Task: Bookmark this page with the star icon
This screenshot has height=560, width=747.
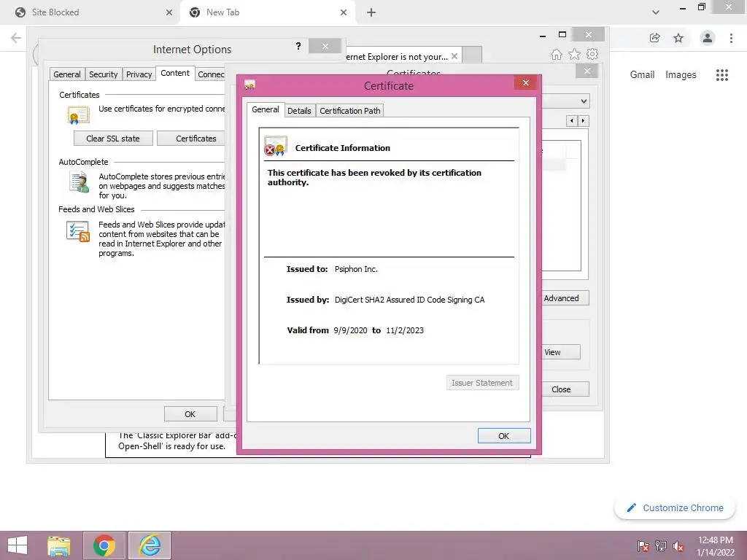Action: pos(678,38)
